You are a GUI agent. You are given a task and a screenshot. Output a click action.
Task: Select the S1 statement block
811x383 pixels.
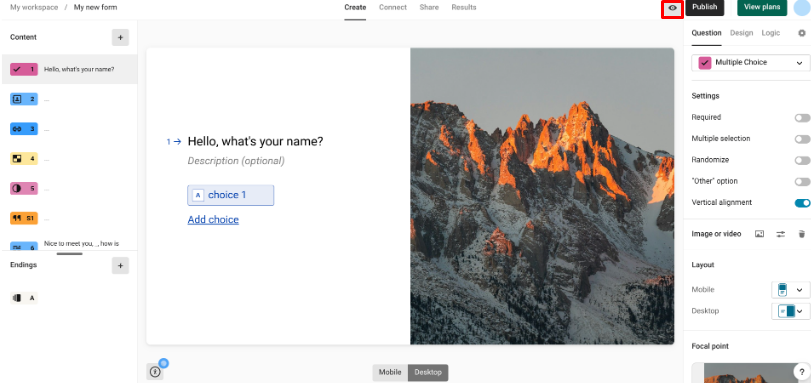[24, 218]
